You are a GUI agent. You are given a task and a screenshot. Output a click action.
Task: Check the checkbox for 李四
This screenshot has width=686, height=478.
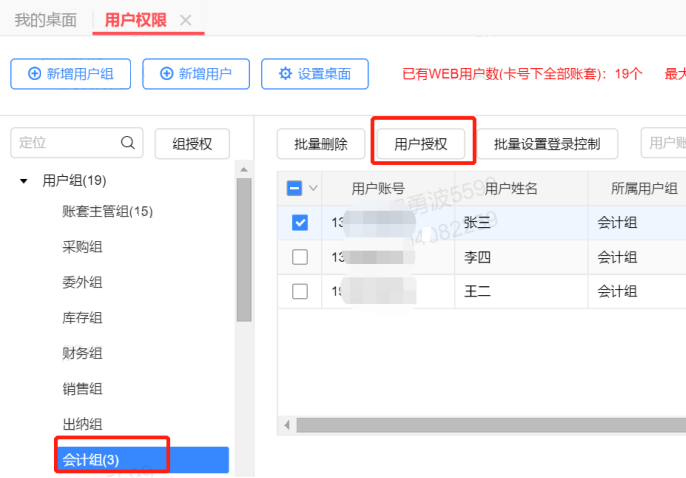[x=300, y=257]
